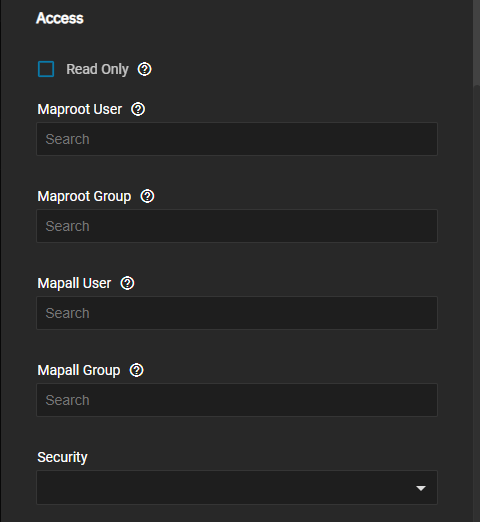Screen dimensions: 480x522
Task: Show help for Maproot User
Action: point(138,109)
